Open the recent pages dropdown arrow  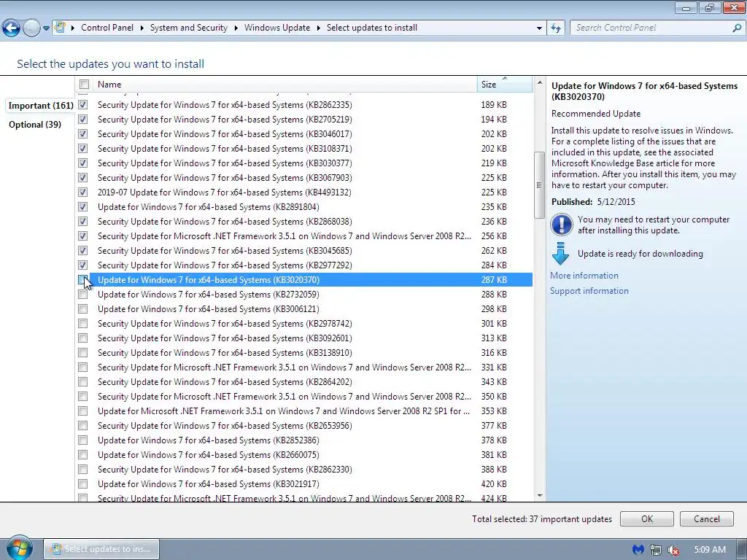(46, 28)
